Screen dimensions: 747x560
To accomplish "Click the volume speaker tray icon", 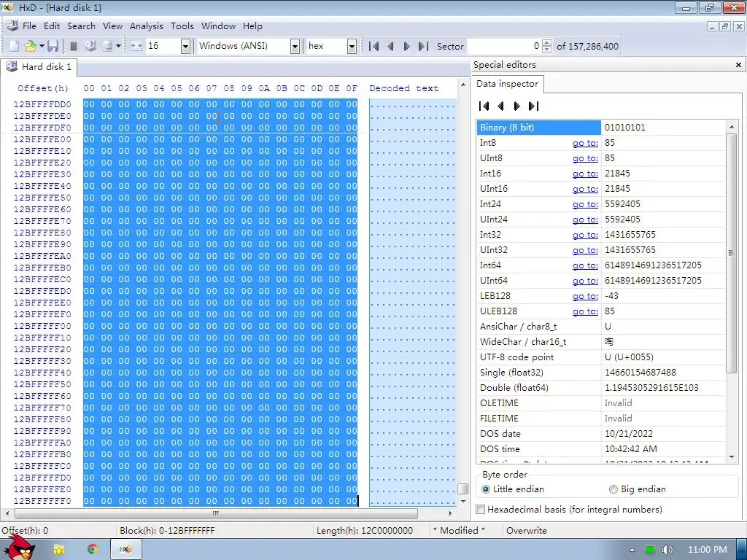I will (667, 550).
